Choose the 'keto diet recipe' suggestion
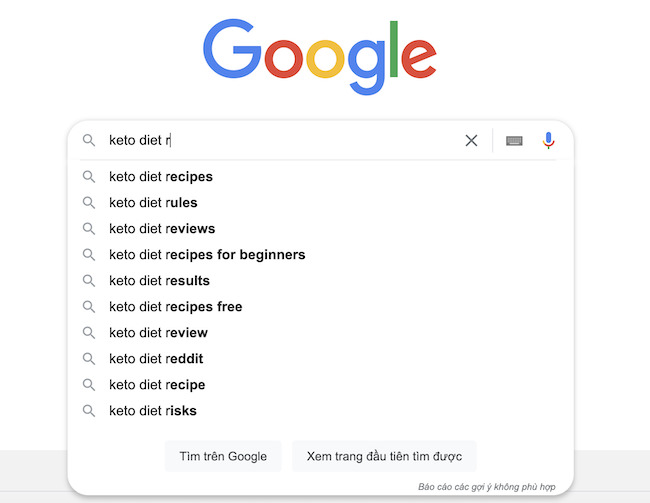650x503 pixels. tap(157, 385)
